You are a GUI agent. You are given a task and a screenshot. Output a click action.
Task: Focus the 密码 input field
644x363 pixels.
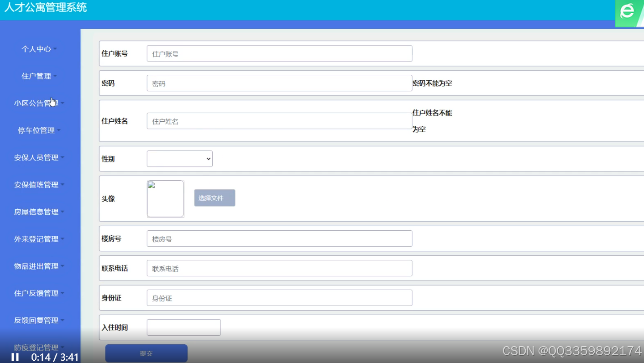tap(279, 83)
